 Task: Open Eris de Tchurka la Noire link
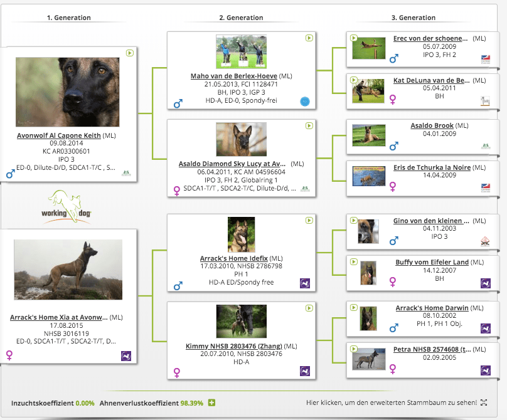[x=430, y=168]
